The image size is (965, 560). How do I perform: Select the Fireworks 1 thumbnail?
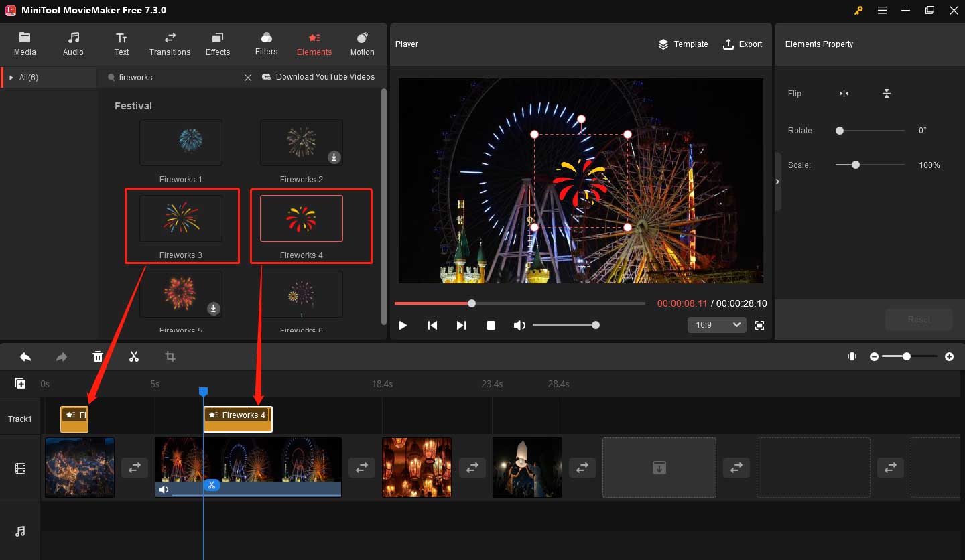click(181, 143)
